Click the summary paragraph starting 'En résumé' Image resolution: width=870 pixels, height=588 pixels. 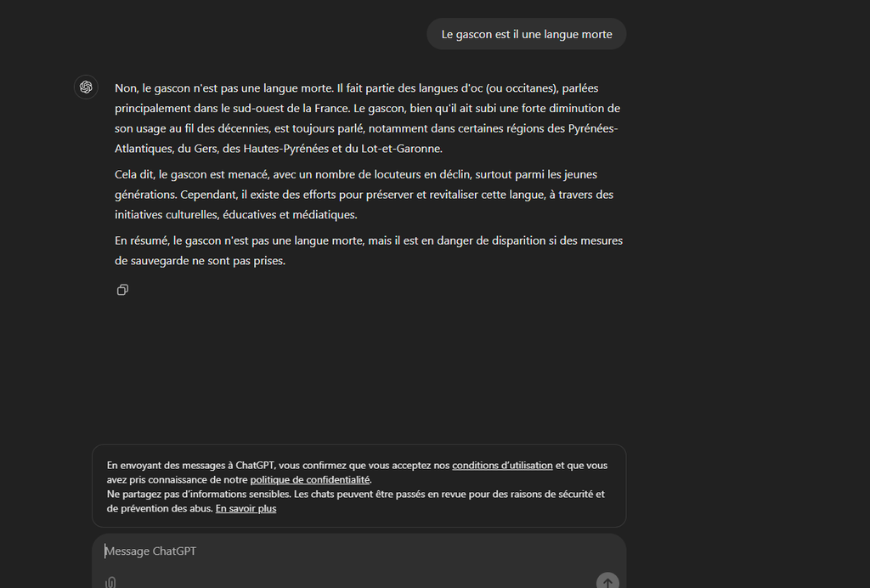[x=369, y=250]
